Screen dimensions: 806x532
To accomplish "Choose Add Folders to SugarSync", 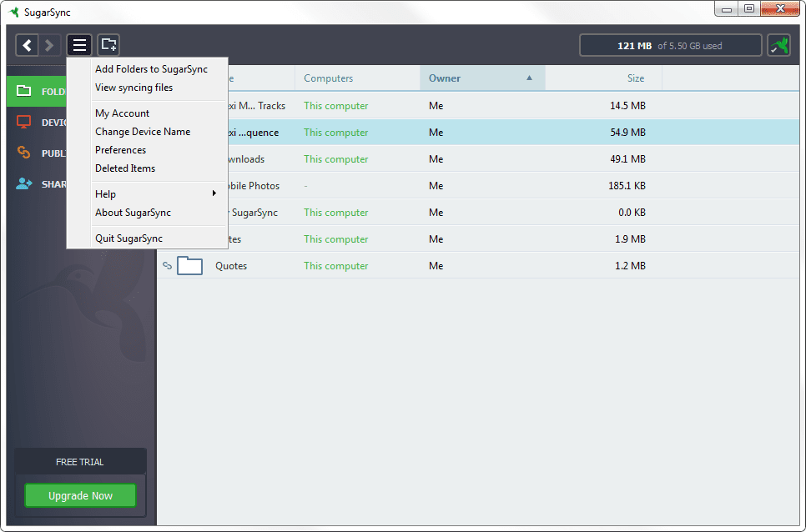I will pos(151,69).
